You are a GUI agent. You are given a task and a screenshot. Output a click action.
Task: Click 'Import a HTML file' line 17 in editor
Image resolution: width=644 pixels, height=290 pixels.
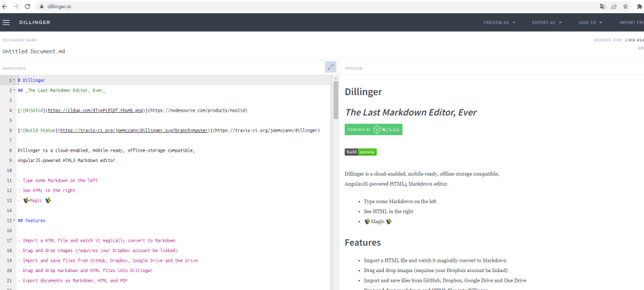coord(96,240)
